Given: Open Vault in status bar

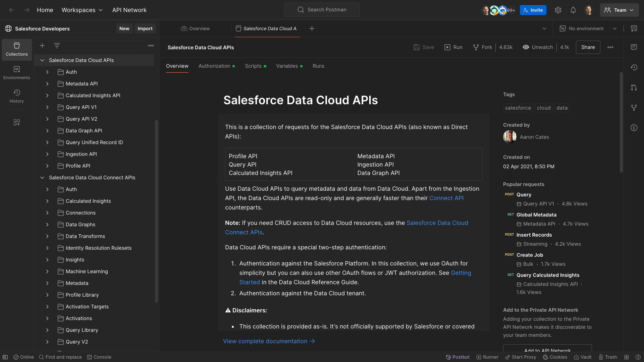Looking at the screenshot, I should [583, 357].
